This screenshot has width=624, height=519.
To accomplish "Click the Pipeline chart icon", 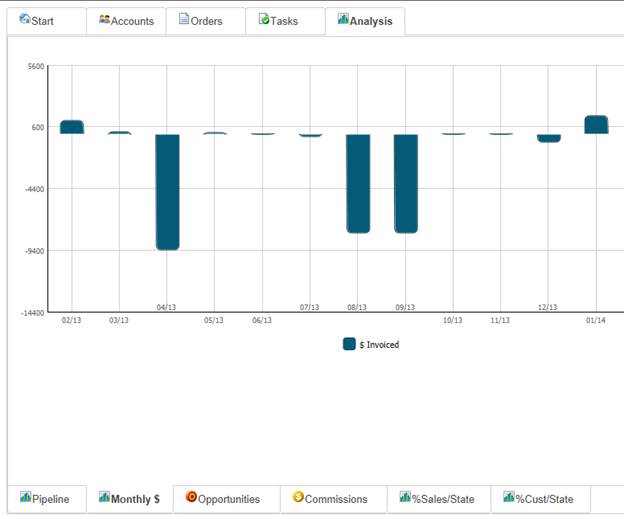I will (x=25, y=497).
